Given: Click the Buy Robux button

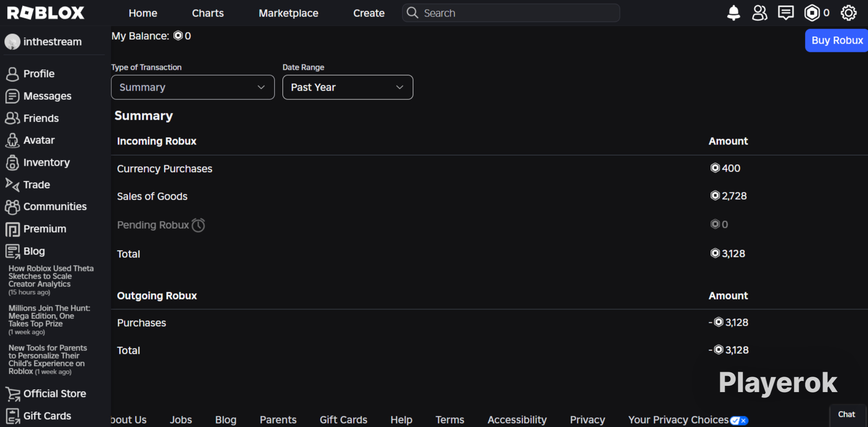Looking at the screenshot, I should [837, 40].
